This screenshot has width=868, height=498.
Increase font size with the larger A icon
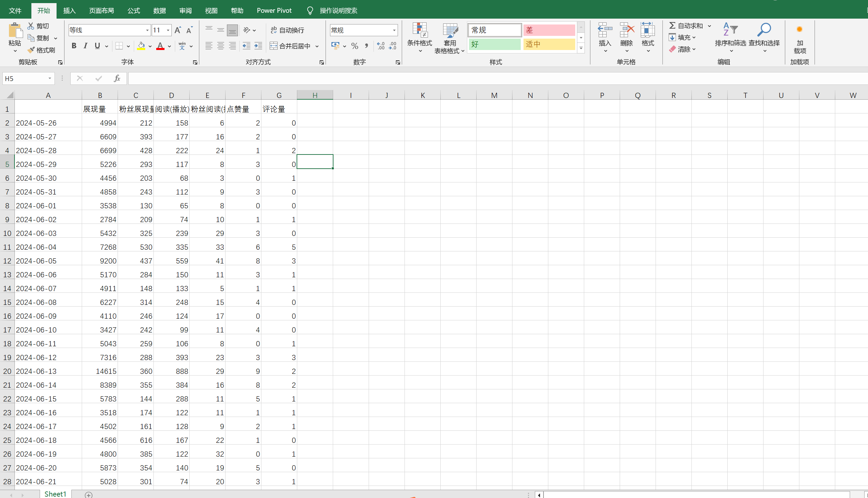[x=178, y=30]
